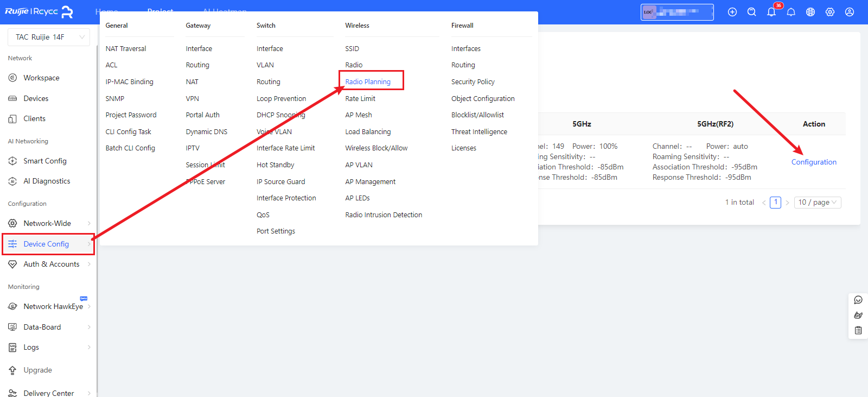The width and height of the screenshot is (868, 397).
Task: Open Wireless Block/Allow entry
Action: tap(376, 148)
